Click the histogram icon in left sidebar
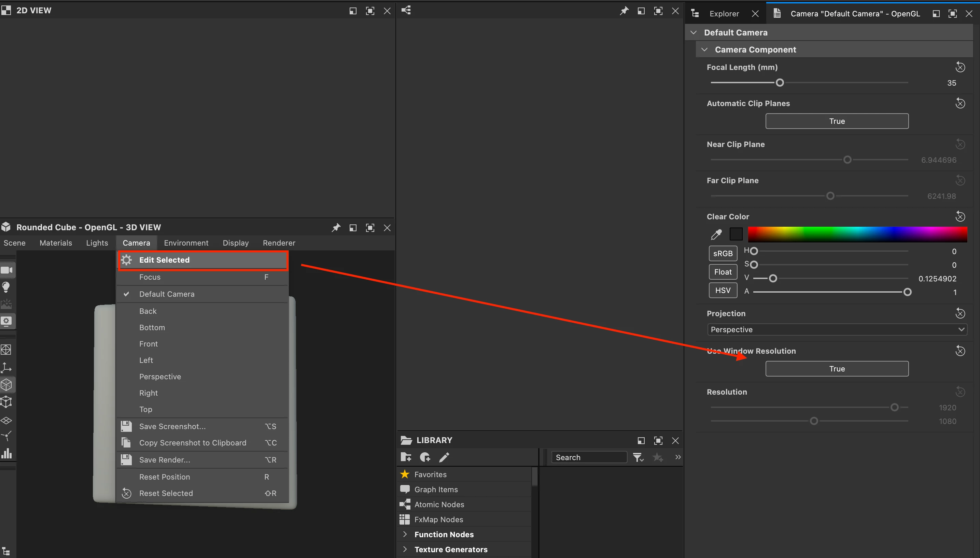This screenshot has width=980, height=558. click(6, 453)
